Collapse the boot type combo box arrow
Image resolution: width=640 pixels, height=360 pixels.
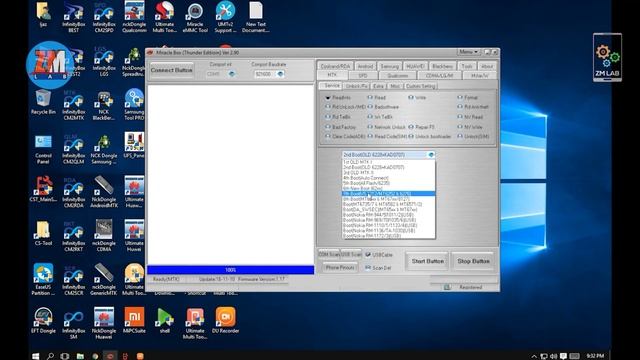(x=431, y=155)
